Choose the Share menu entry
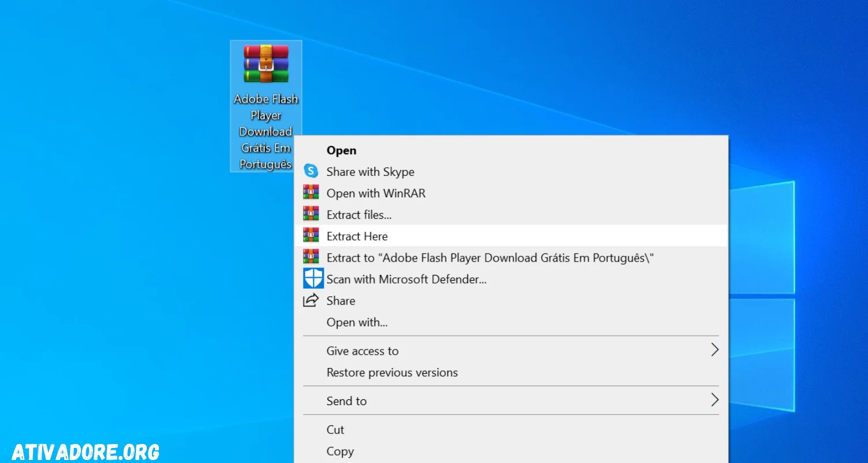The width and height of the screenshot is (868, 463). (x=511, y=300)
